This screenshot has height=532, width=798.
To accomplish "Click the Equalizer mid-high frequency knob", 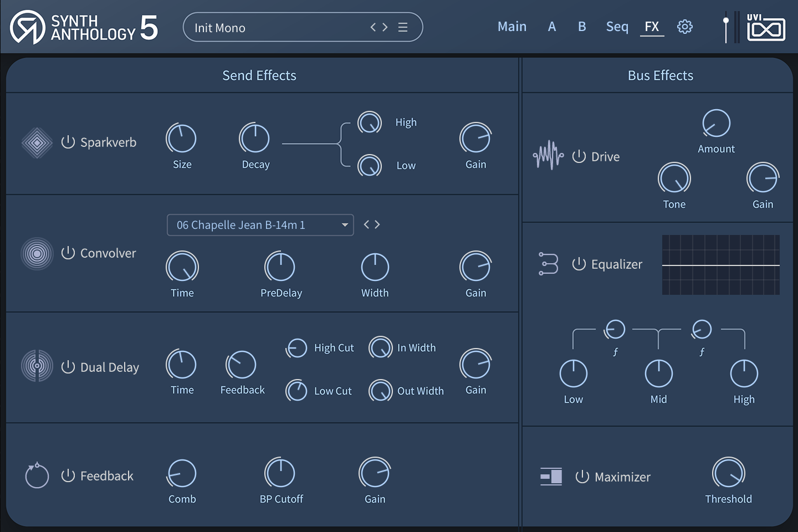I will pyautogui.click(x=702, y=329).
